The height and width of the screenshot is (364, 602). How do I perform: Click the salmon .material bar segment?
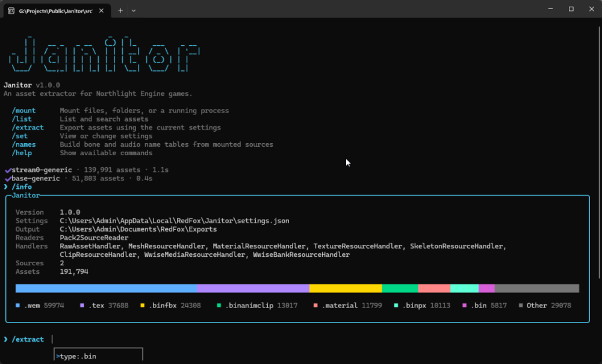[434, 288]
